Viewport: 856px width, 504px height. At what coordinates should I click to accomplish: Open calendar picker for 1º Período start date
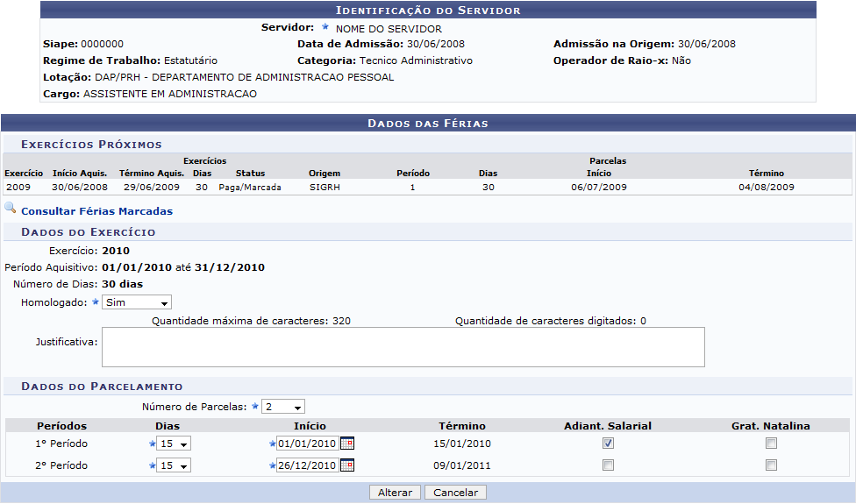coord(346,444)
